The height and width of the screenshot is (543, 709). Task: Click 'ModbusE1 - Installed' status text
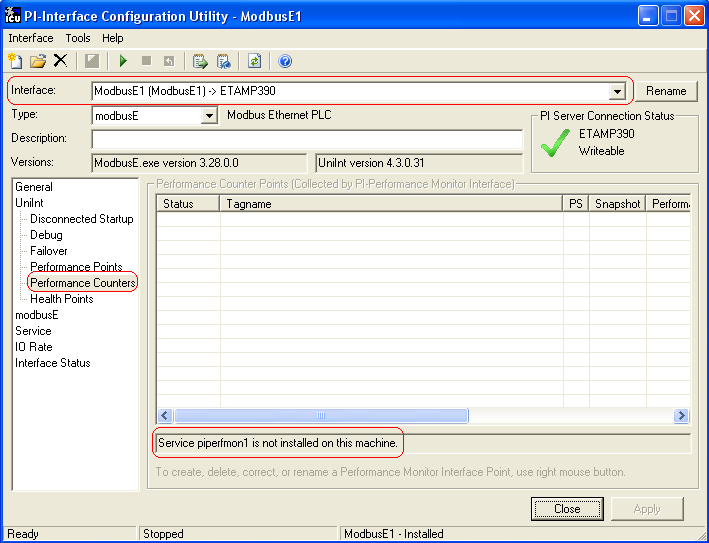click(393, 534)
